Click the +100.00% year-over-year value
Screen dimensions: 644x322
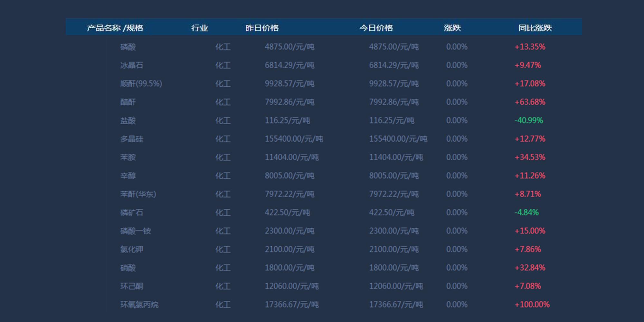(532, 305)
